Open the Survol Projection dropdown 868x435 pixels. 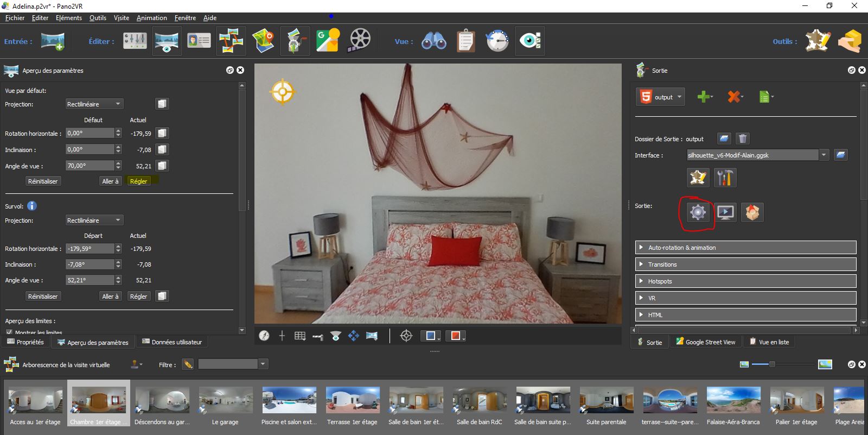94,220
